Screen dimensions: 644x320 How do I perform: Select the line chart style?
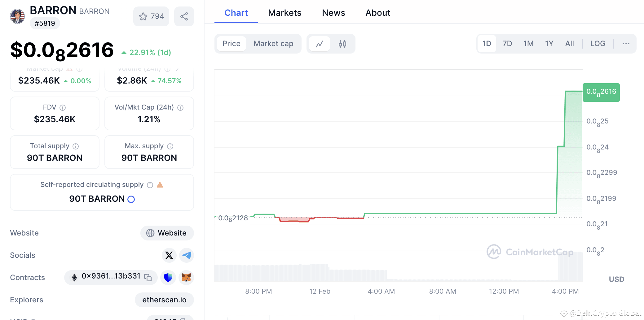(x=320, y=44)
